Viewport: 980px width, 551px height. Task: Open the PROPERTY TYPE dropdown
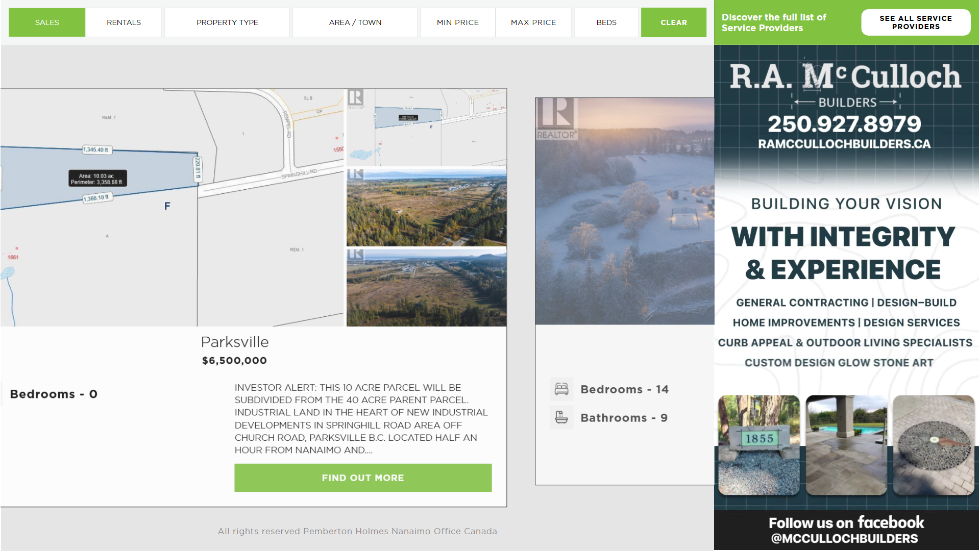point(227,22)
